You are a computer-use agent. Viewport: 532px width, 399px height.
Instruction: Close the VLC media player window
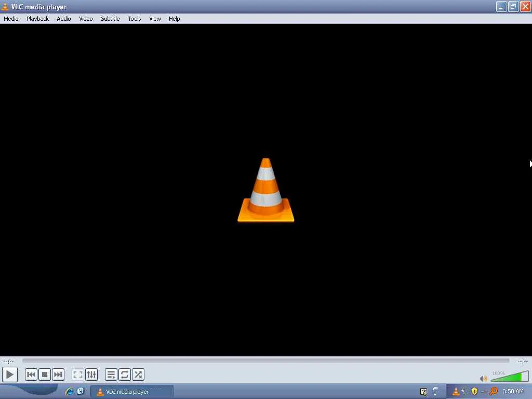point(525,6)
